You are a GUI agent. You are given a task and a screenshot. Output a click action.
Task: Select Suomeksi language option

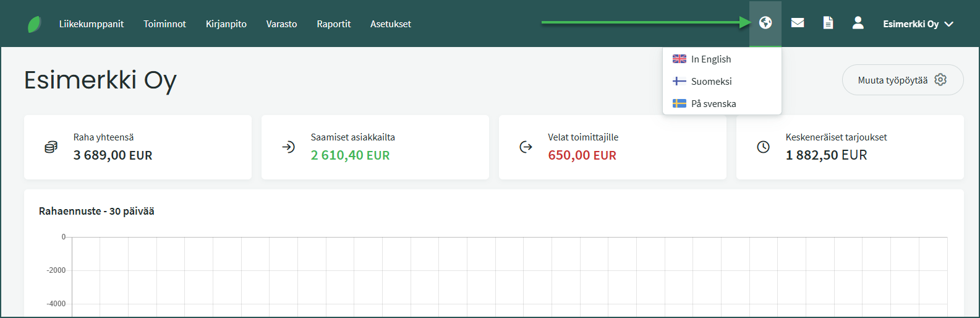[711, 82]
